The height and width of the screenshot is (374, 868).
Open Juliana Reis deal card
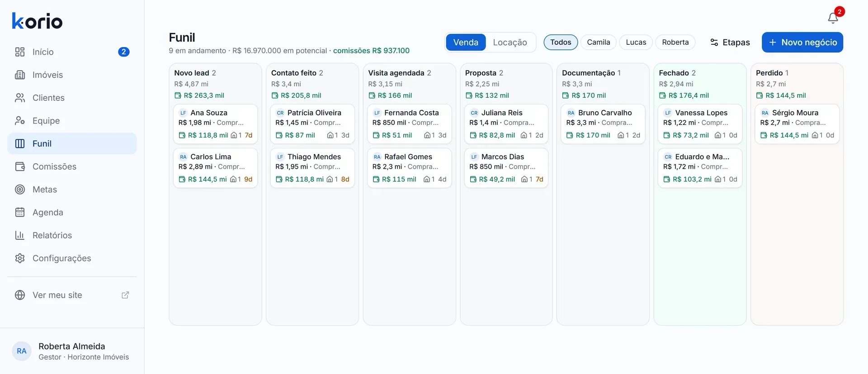pyautogui.click(x=506, y=124)
